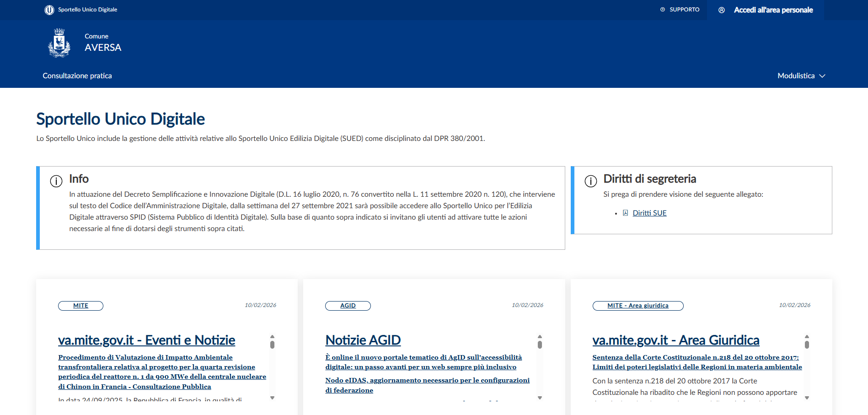Click the PDF icon beside Diritti SUE

tap(625, 213)
